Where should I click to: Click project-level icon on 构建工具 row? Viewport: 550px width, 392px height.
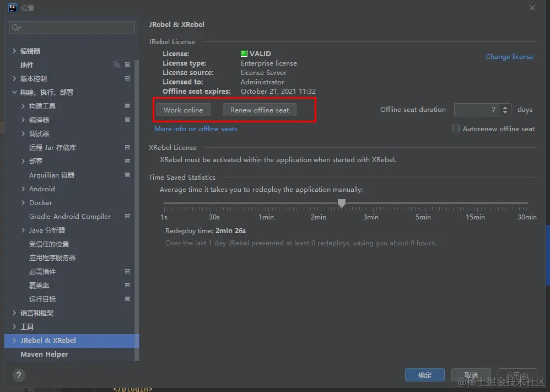click(x=128, y=106)
